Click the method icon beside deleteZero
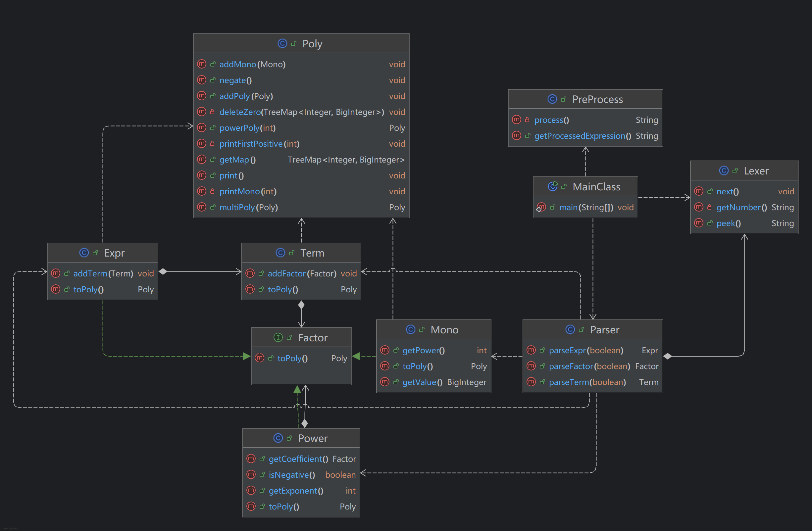Screen dimensions: 812x531 (x=202, y=112)
